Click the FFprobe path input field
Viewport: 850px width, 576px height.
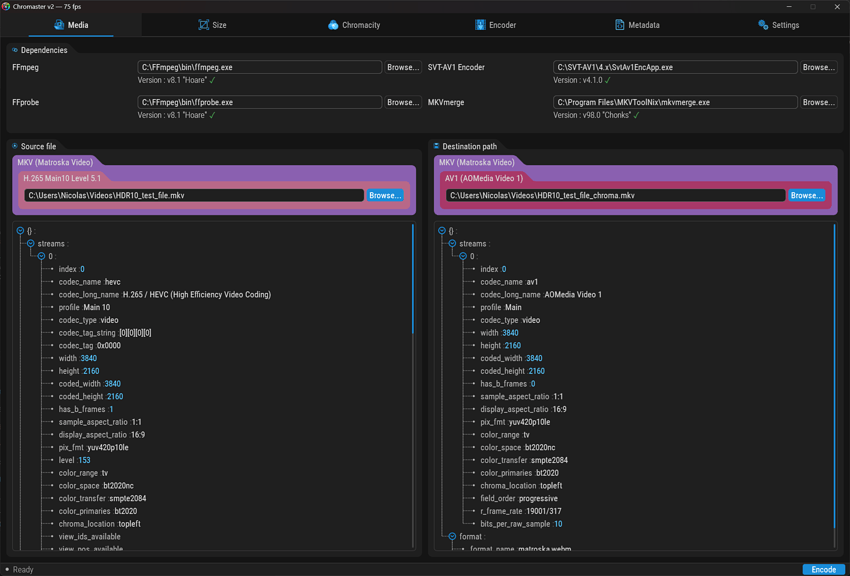(260, 102)
